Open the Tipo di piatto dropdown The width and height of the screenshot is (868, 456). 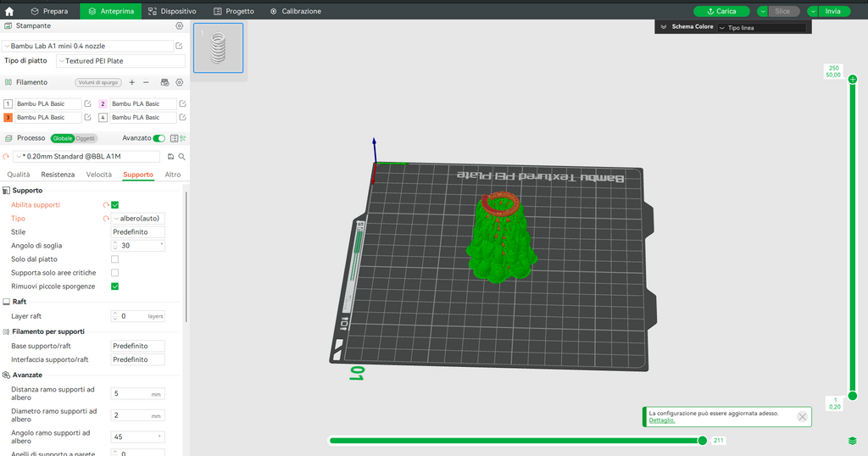(120, 61)
